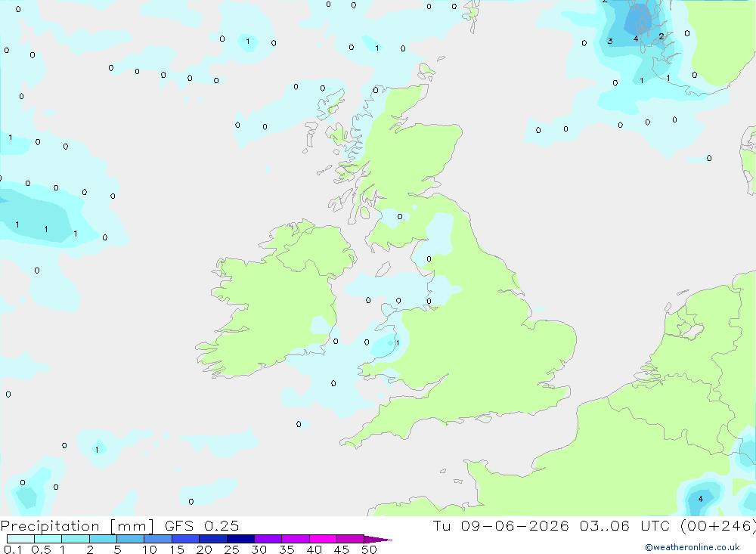Click the legend label '15'
The width and height of the screenshot is (756, 554).
(x=177, y=549)
